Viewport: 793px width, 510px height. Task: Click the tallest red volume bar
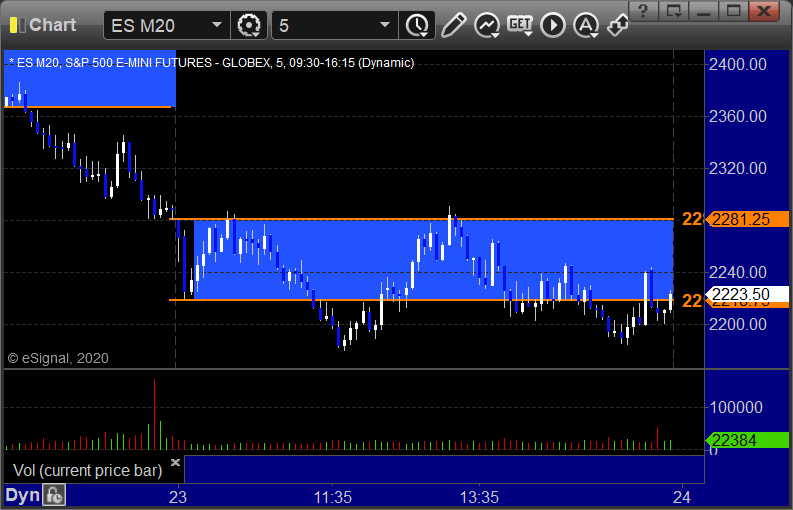click(x=154, y=414)
